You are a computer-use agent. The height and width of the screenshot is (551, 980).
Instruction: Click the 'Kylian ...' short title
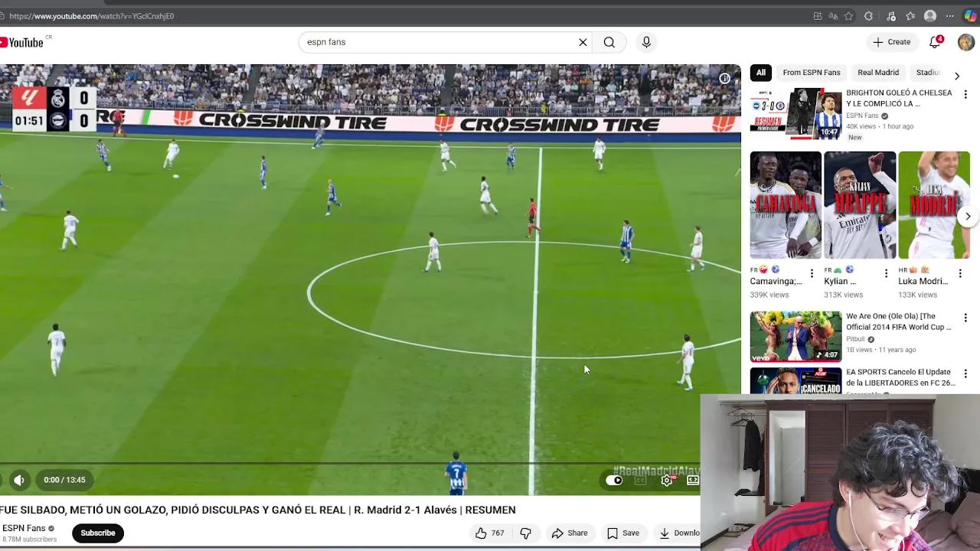[840, 281]
